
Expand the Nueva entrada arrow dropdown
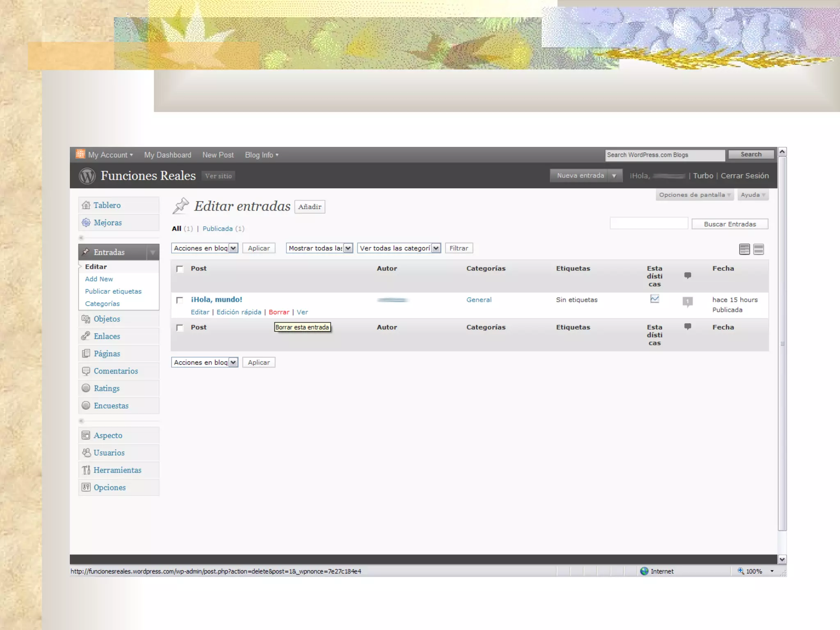[614, 176]
